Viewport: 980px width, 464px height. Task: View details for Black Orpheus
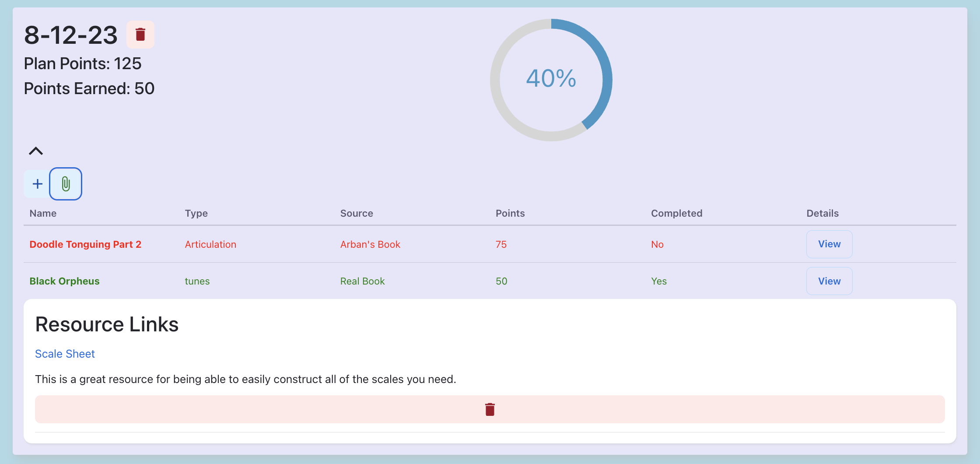point(829,281)
